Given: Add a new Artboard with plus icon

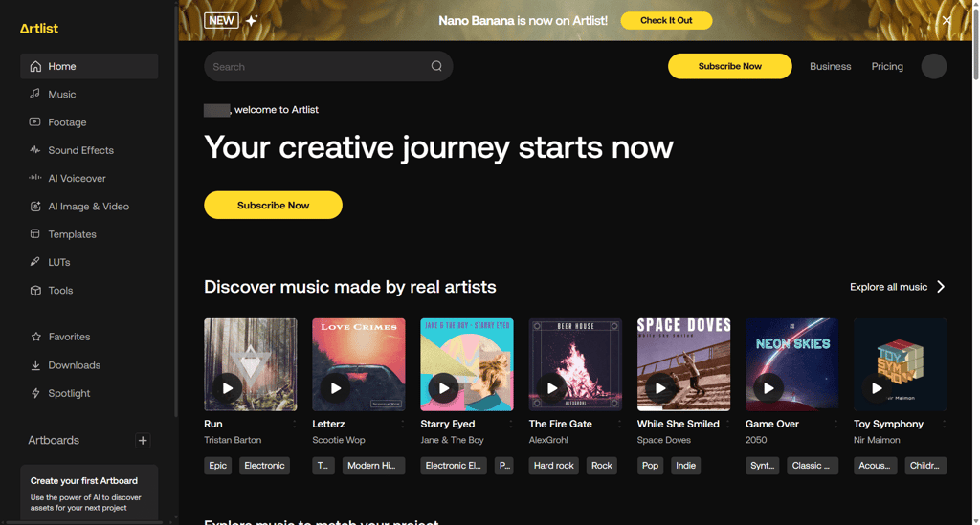Looking at the screenshot, I should click(x=143, y=441).
